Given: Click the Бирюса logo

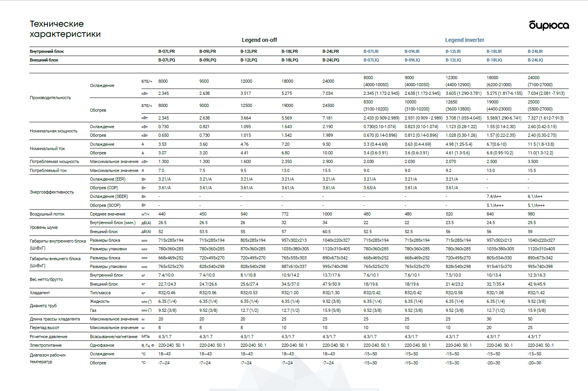Looking at the screenshot, I should pos(549,25).
